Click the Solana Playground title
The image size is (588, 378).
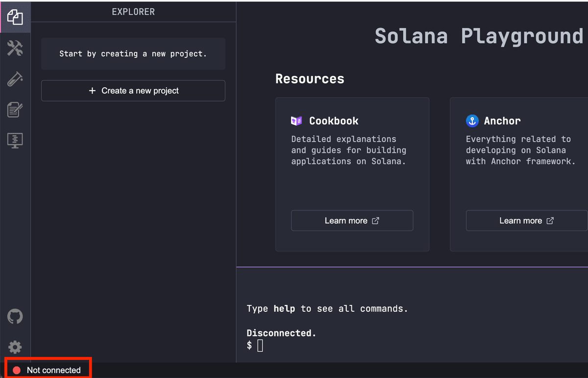pos(479,36)
